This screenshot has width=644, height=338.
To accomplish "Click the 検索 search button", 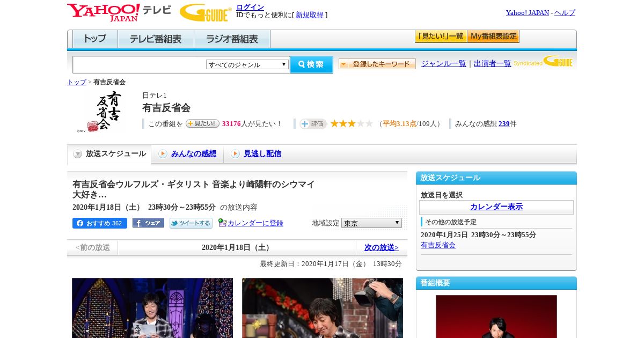I will (x=311, y=64).
